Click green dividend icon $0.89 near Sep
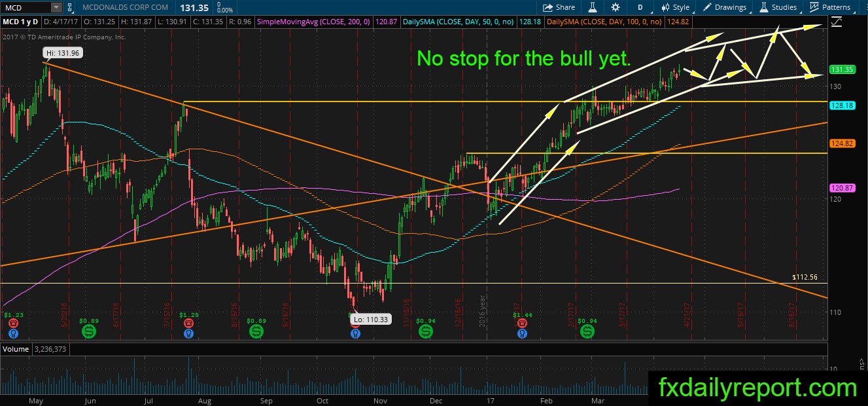Viewport: 868px width, 406px height. tap(257, 332)
